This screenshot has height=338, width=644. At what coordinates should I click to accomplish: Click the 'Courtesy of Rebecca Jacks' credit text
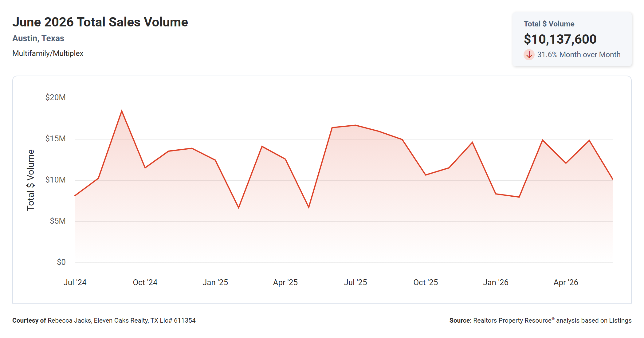[x=104, y=320]
